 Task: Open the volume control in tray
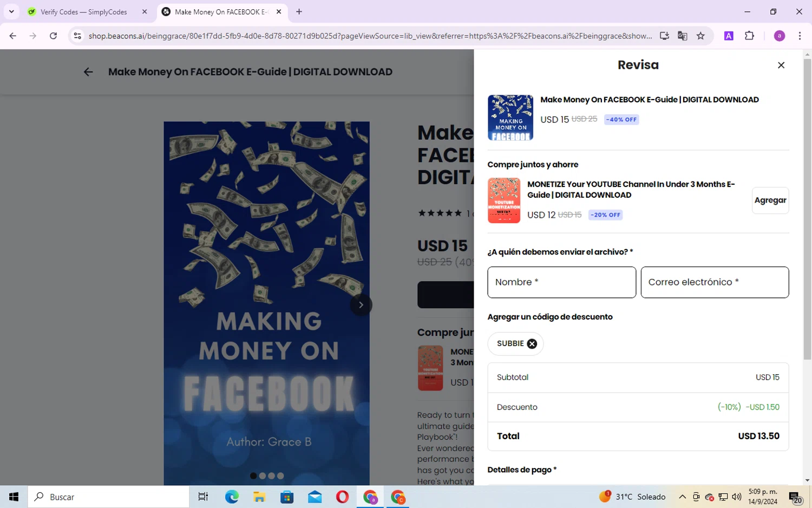click(x=737, y=497)
